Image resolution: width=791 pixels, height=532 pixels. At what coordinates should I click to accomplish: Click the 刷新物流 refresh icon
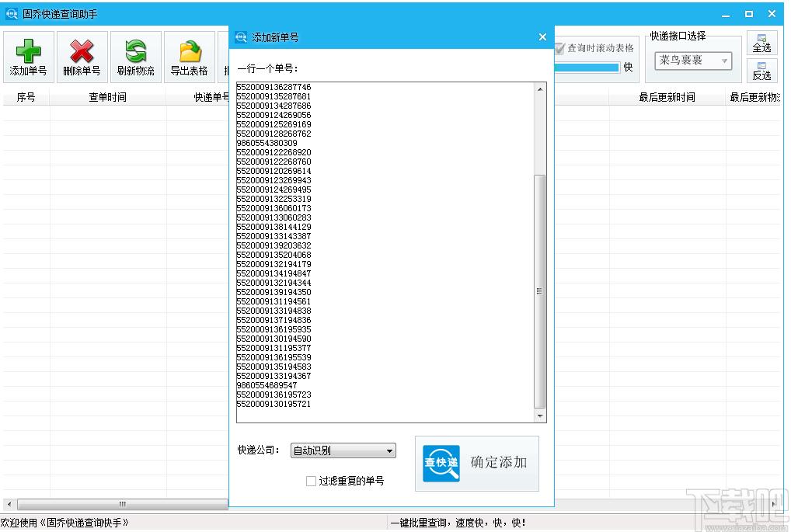[136, 51]
